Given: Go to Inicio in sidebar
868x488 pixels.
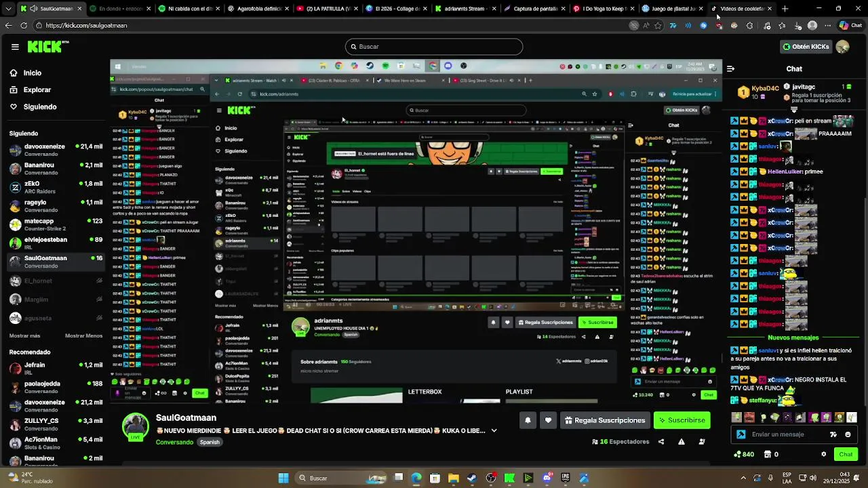Looking at the screenshot, I should click(32, 73).
